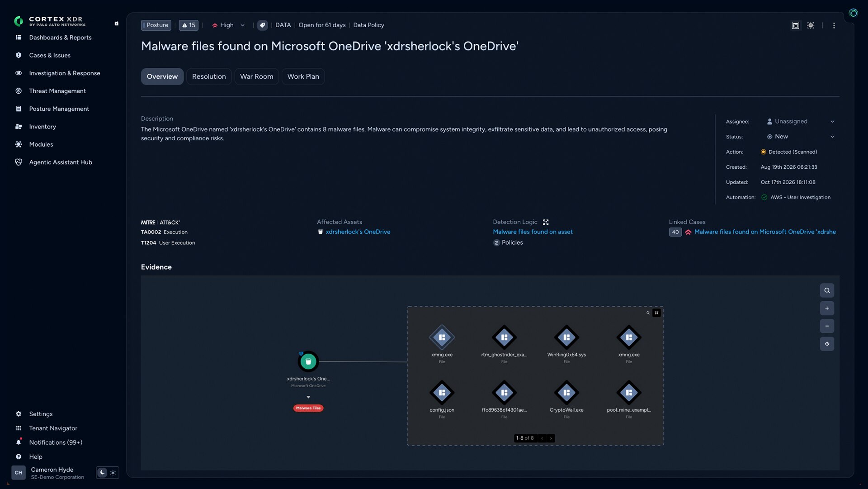Viewport: 868px width, 489px height.
Task: Click the red Malware Files badge
Action: pyautogui.click(x=308, y=408)
